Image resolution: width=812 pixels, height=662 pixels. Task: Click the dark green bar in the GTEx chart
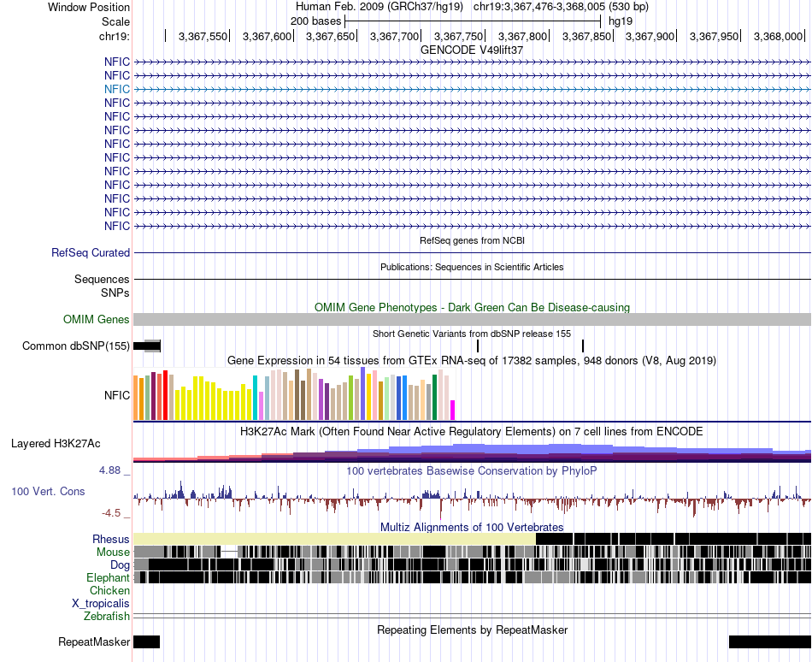pos(434,398)
